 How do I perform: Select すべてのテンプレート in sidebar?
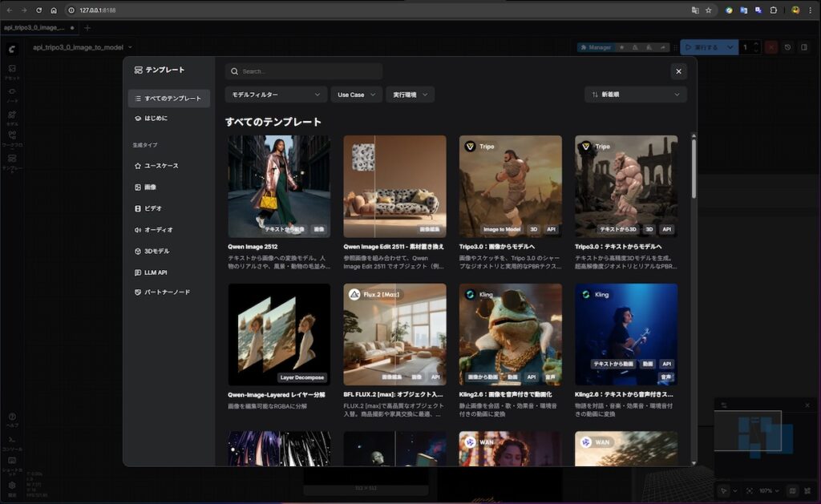169,99
